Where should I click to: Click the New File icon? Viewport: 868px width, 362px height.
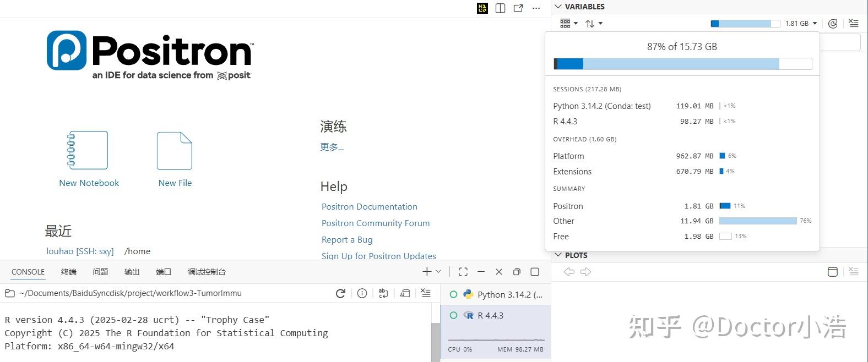click(175, 151)
